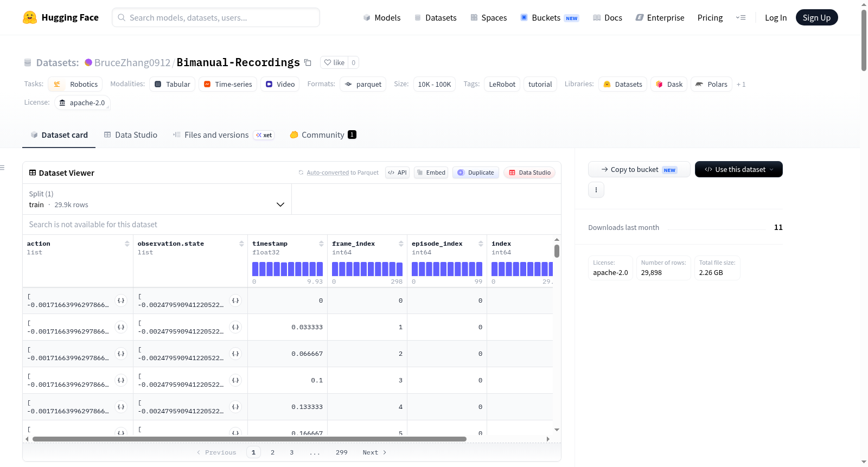
Task: Click the collapsed sidebar menu icon at left edge
Action: point(2,168)
